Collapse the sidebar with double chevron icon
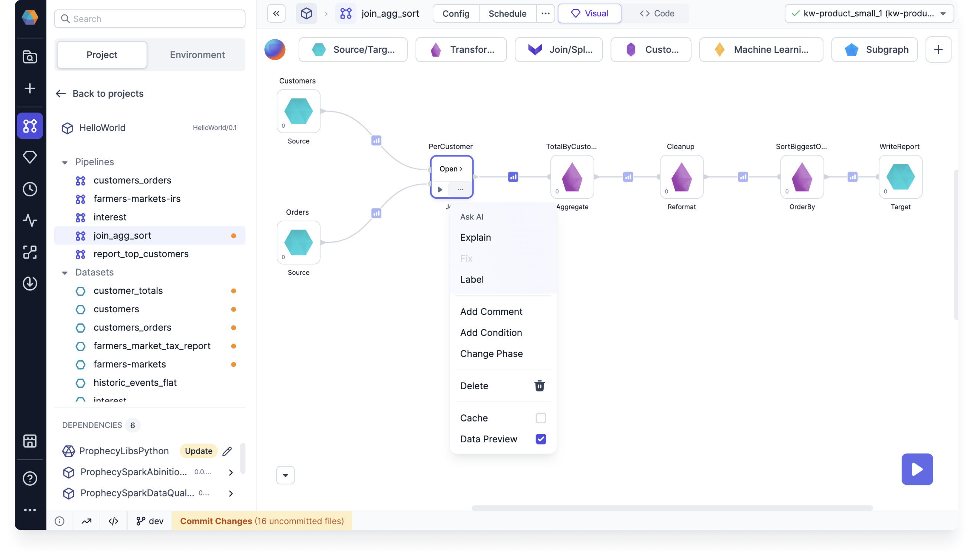This screenshot has height=560, width=973. click(276, 14)
